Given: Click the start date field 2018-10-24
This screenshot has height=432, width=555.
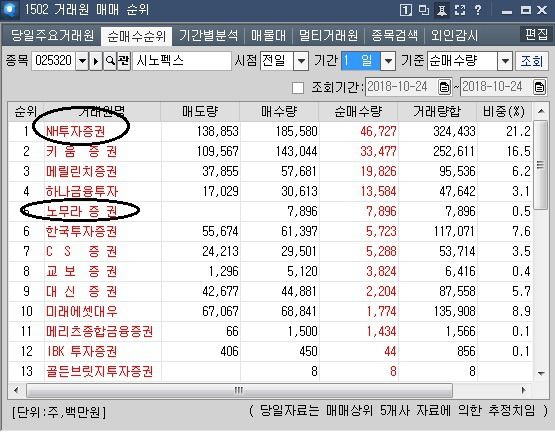Looking at the screenshot, I should click(402, 87).
